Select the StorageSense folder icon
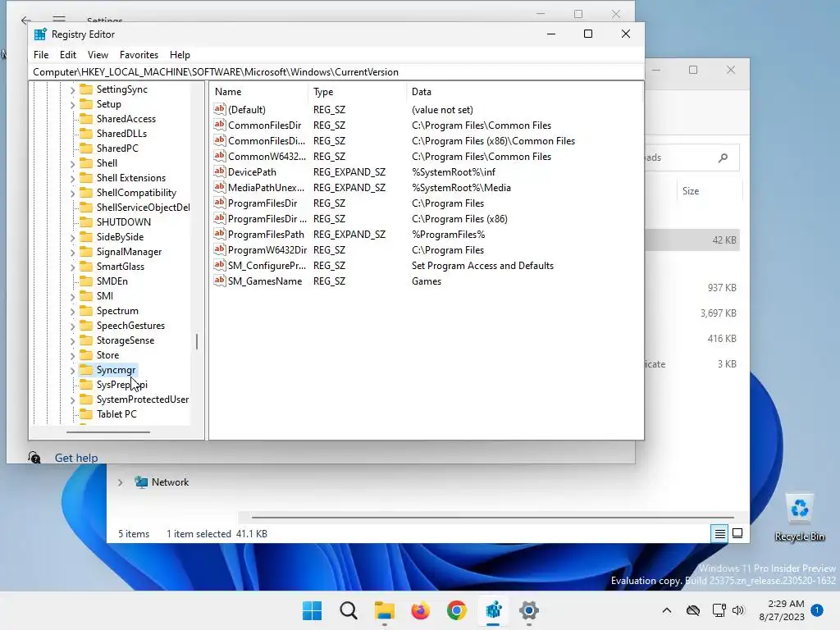The image size is (840, 630). pos(85,340)
